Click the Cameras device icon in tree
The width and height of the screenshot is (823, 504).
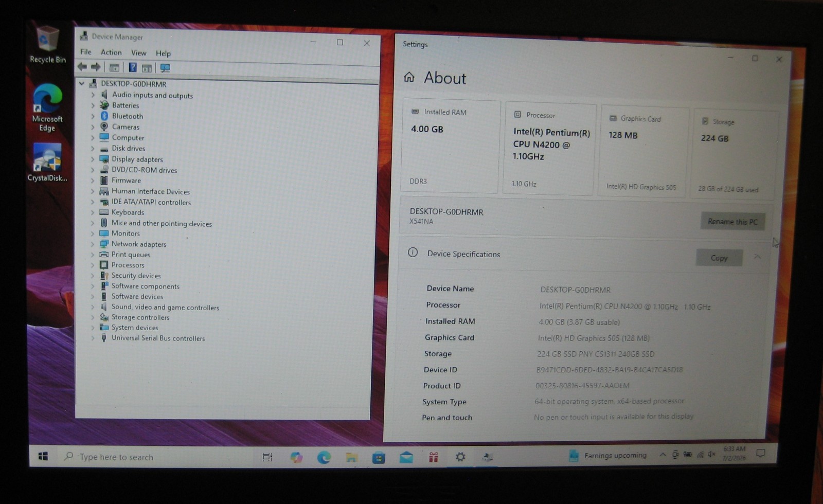tap(104, 127)
